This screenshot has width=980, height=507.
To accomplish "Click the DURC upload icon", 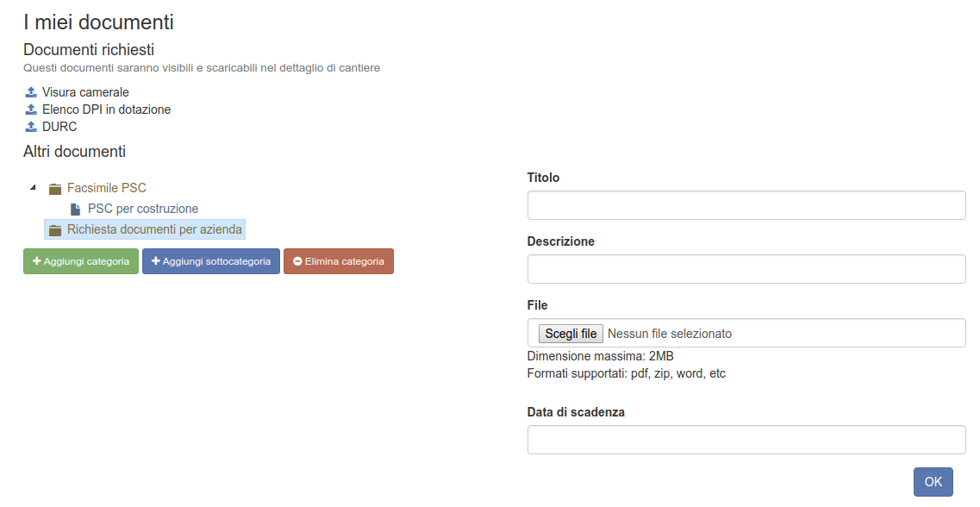I will point(31,126).
